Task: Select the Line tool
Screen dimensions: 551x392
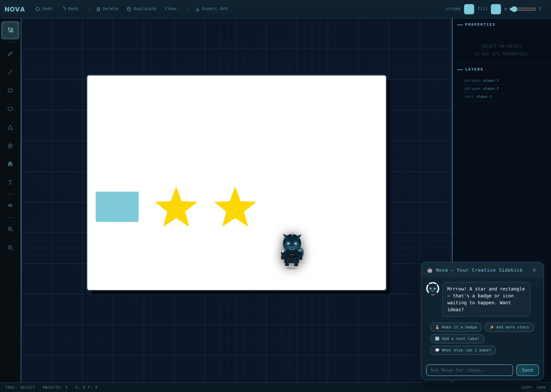Action: coord(10,72)
